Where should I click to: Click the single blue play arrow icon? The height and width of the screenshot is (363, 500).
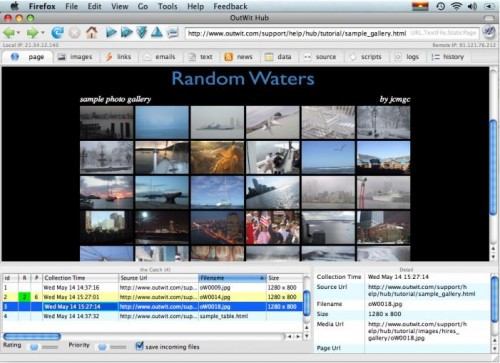point(110,32)
